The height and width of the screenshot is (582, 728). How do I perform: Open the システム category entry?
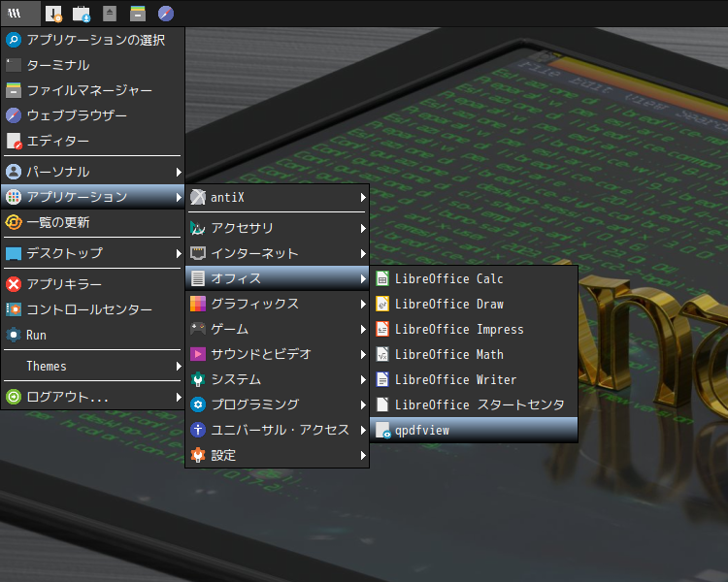tap(278, 379)
